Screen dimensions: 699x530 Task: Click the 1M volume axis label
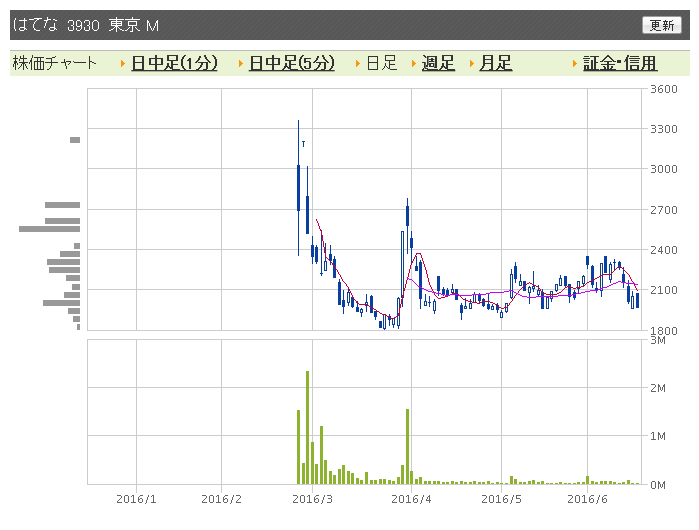tap(658, 436)
